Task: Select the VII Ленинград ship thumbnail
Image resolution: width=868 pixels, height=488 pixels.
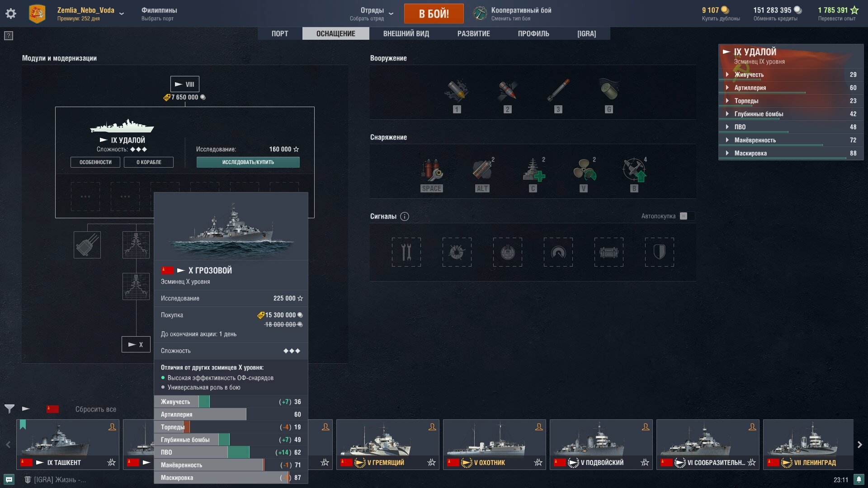Action: 808,444
